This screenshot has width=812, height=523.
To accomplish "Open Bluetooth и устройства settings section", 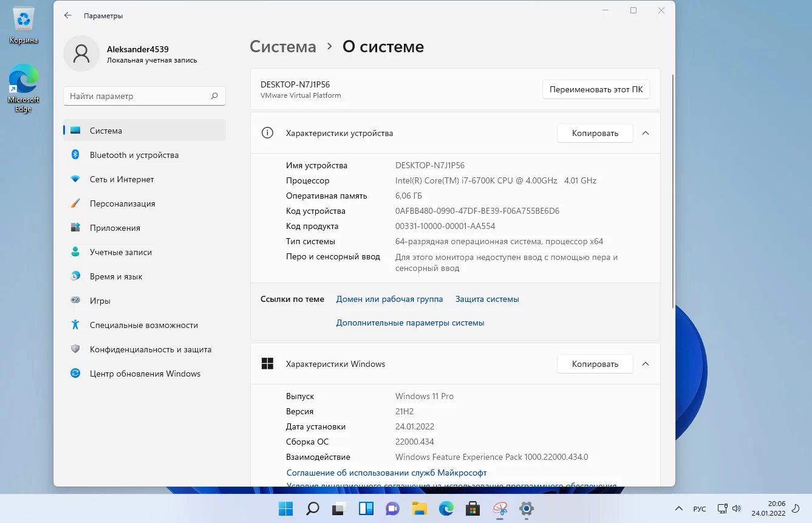I will [x=134, y=155].
